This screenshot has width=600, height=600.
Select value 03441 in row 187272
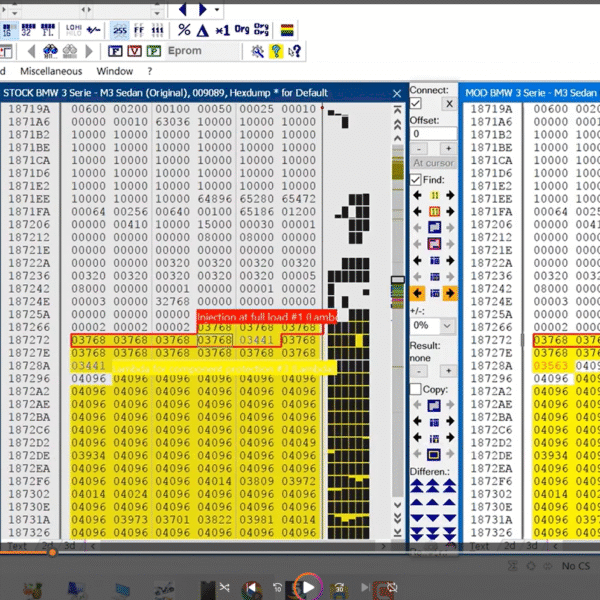[x=257, y=340]
